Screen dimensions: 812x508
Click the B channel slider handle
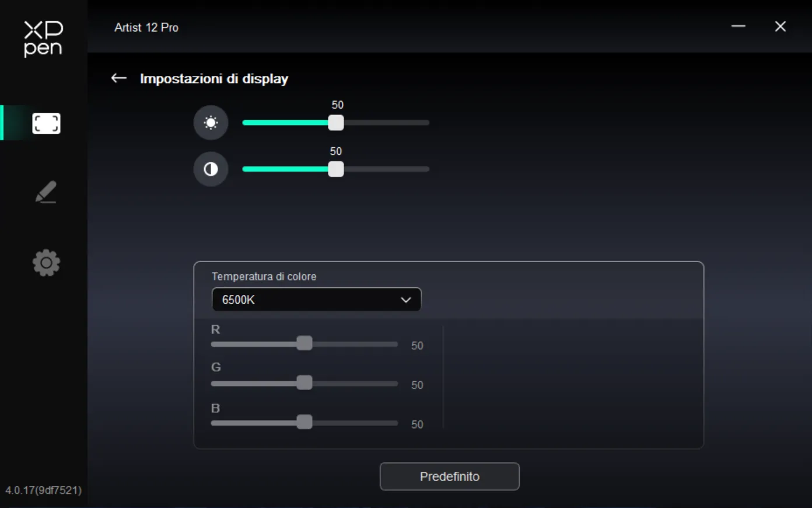point(304,422)
